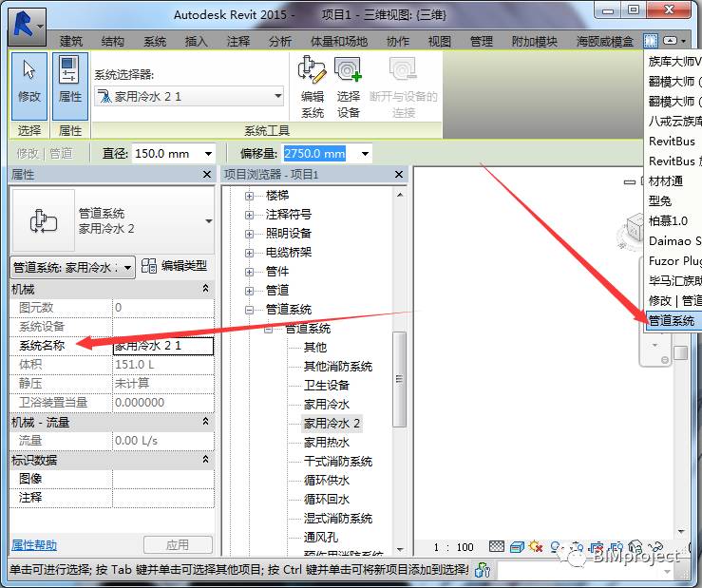
Task: Open the 体量和场地 ribbon tab
Action: [x=339, y=41]
